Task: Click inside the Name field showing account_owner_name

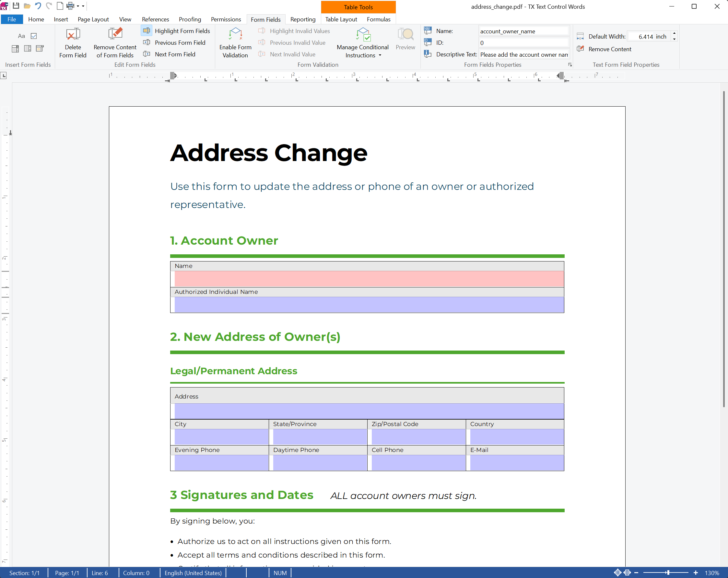Action: (524, 31)
